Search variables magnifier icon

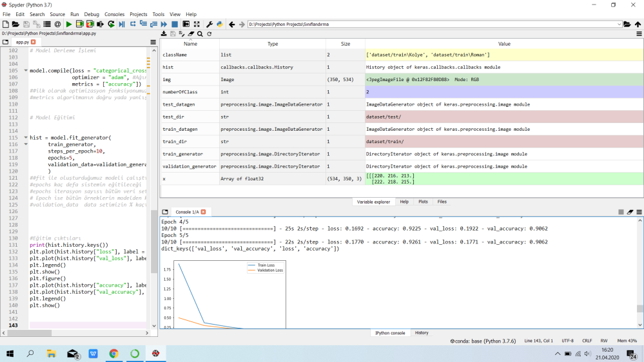[x=200, y=33]
